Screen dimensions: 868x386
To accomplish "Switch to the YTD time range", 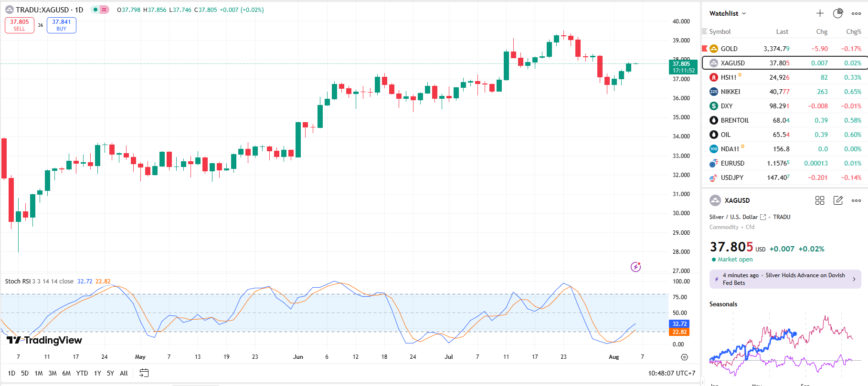I will 82,373.
